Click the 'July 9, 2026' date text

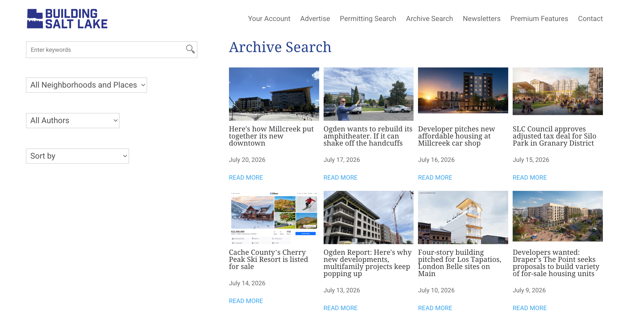529,290
